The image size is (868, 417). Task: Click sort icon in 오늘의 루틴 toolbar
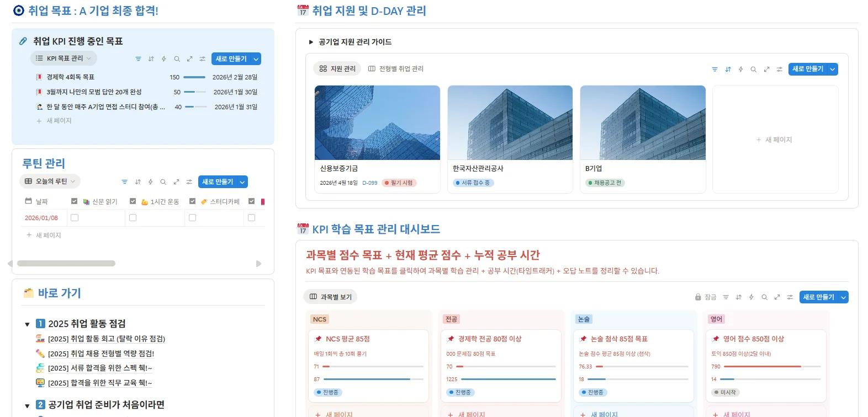[137, 182]
